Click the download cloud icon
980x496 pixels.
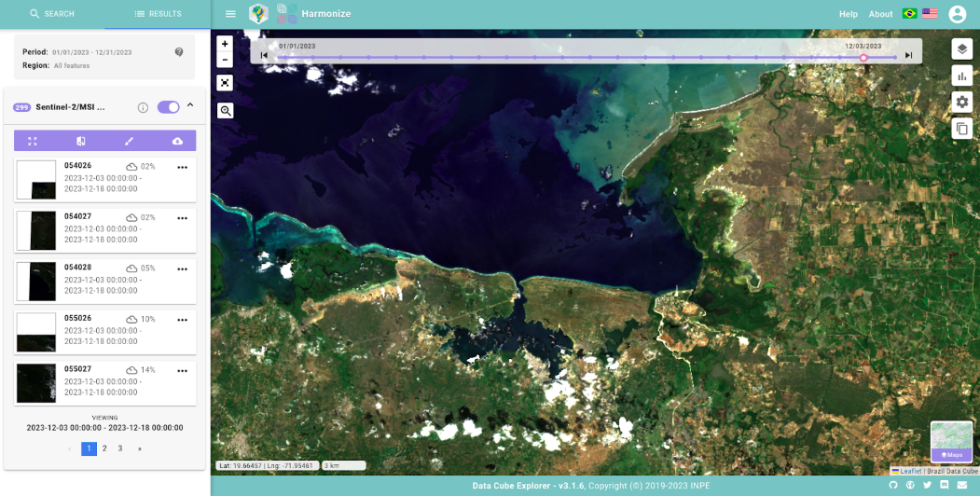177,141
